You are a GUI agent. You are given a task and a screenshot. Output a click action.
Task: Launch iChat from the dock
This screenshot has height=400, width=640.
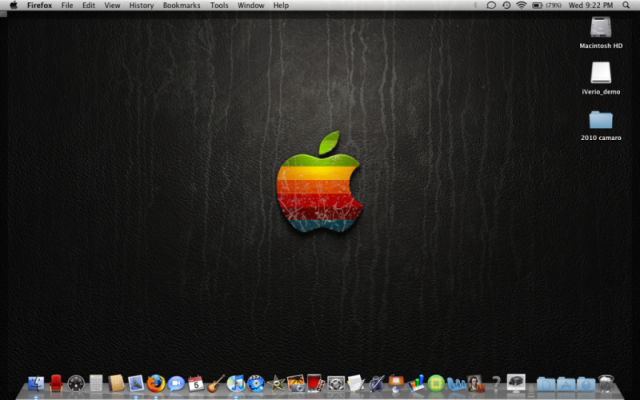(176, 384)
